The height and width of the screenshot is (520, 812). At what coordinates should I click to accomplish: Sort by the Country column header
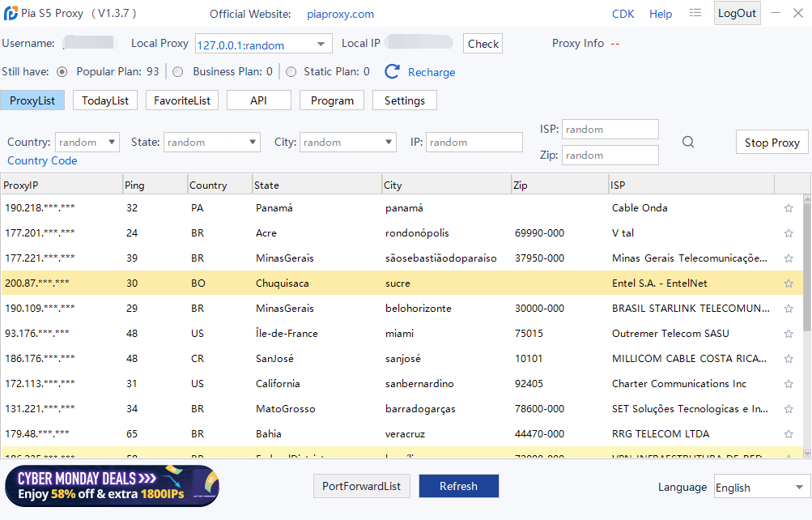click(219, 185)
